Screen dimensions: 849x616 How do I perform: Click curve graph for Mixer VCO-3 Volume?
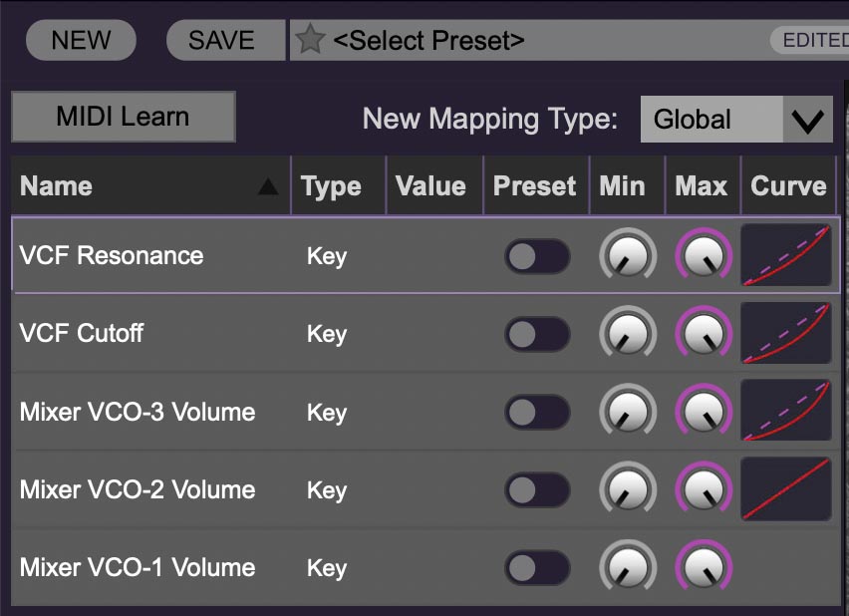click(786, 412)
